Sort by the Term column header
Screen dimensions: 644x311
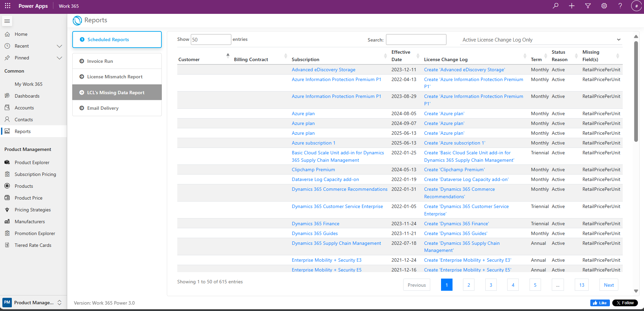click(x=539, y=56)
